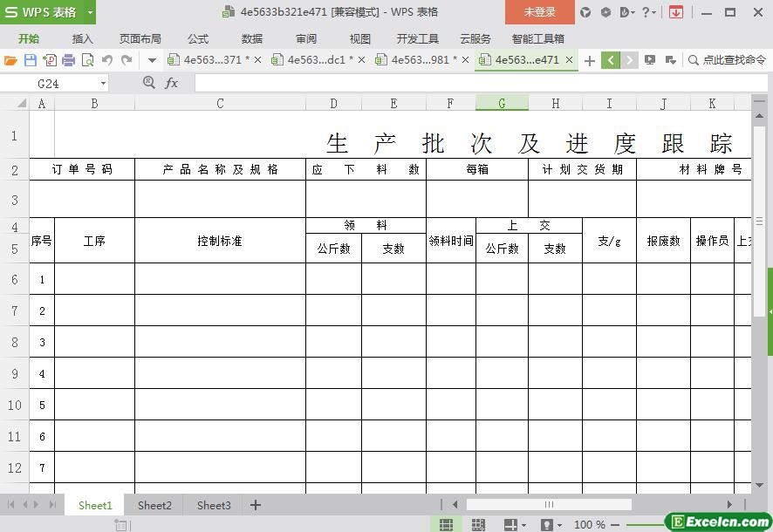This screenshot has height=532, width=773.
Task: Click the skin/theme icon beside login
Action: click(x=585, y=12)
